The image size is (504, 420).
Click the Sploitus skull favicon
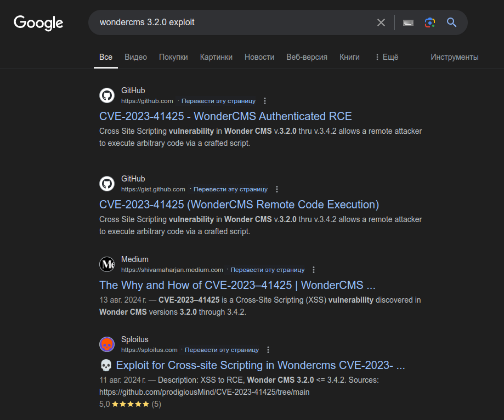click(107, 344)
